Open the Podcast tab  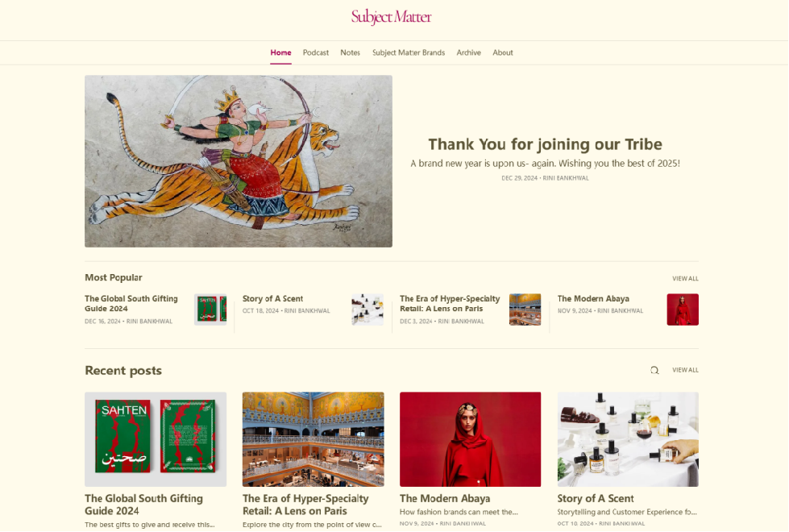315,52
